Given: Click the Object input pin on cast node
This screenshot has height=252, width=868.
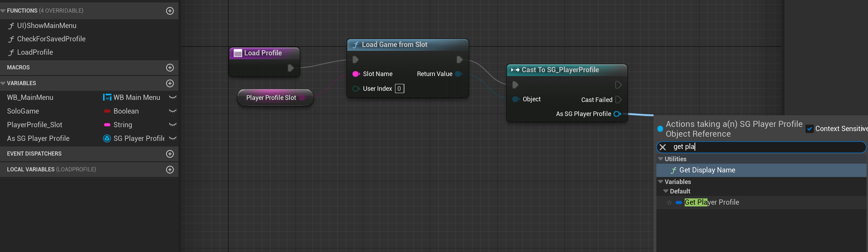Looking at the screenshot, I should 515,99.
